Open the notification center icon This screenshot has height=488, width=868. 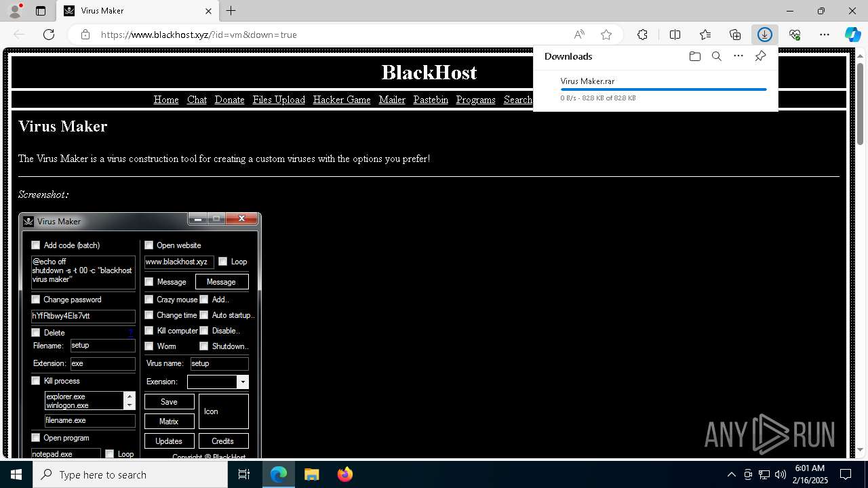click(x=846, y=474)
